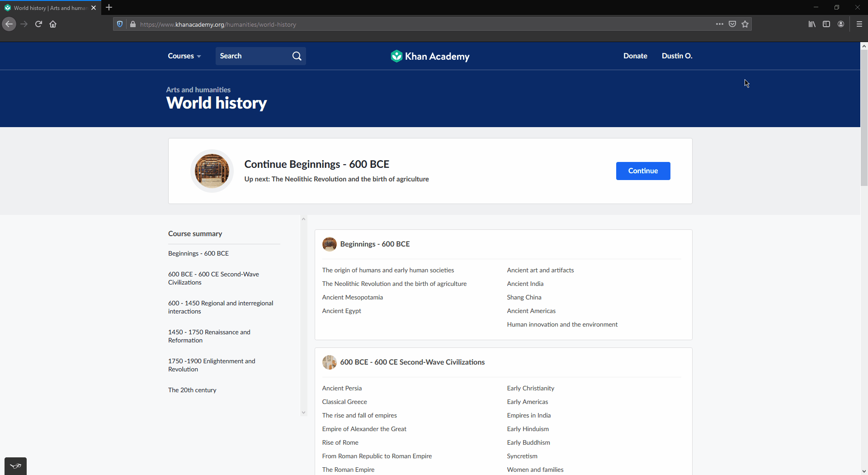
Task: Open 600 BCE - 600 CE Second-Wave Civilizations title
Action: point(412,362)
